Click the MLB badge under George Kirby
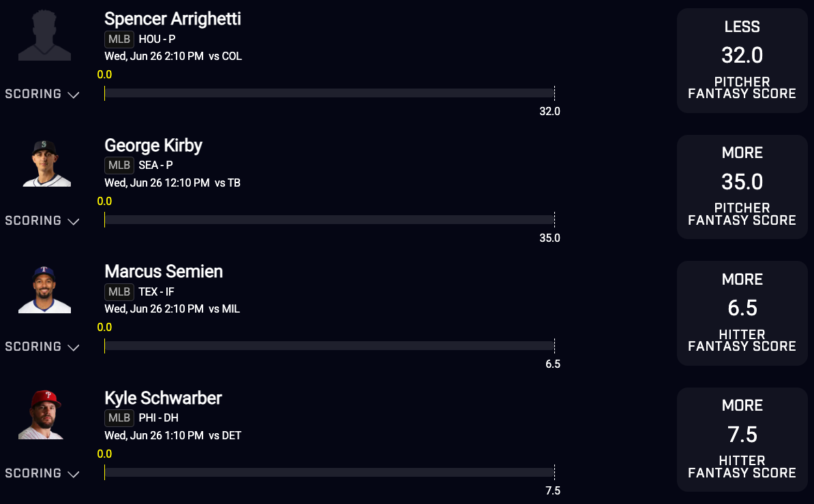Image resolution: width=814 pixels, height=504 pixels. [x=119, y=165]
